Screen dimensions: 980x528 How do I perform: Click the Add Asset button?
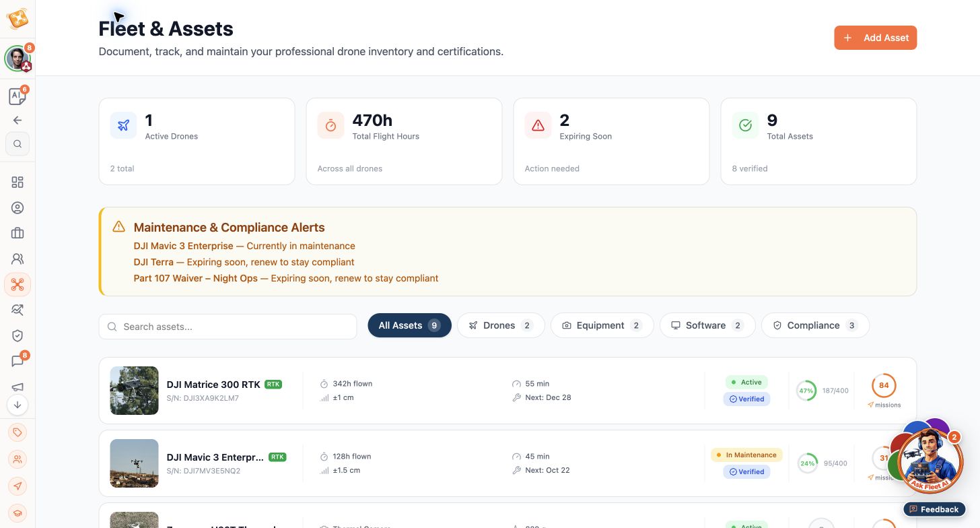tap(875, 38)
